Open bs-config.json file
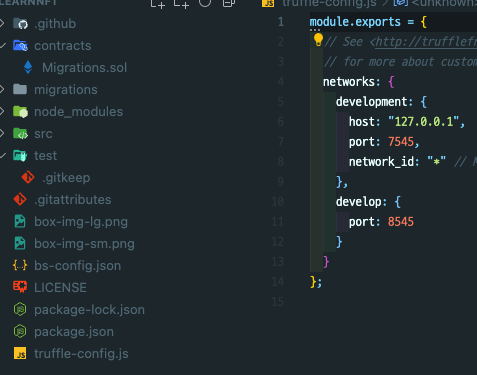This screenshot has width=477, height=375. coord(78,266)
